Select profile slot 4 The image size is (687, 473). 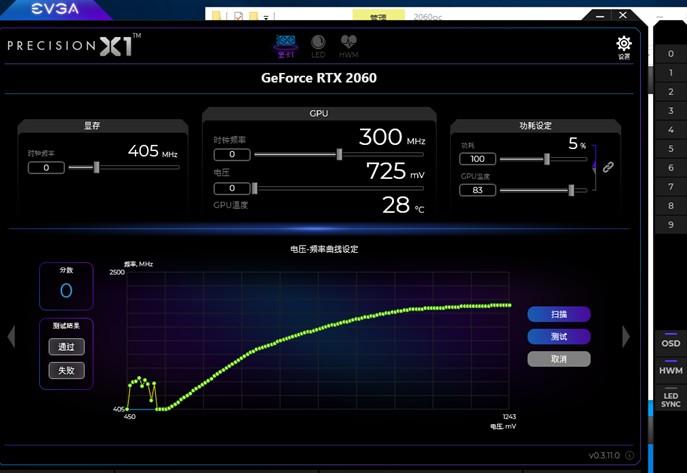(670, 130)
